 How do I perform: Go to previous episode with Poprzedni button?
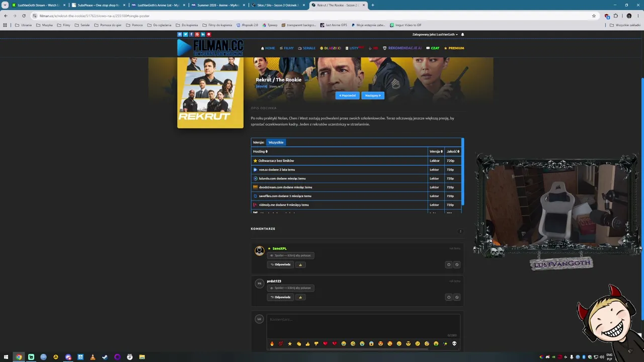347,96
